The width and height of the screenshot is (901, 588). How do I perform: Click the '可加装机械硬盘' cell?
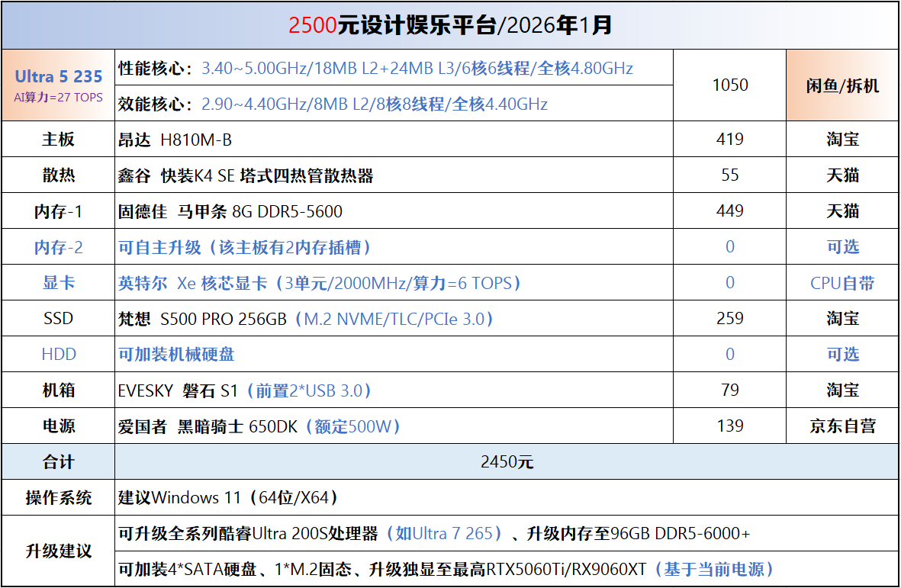pyautogui.click(x=394, y=355)
